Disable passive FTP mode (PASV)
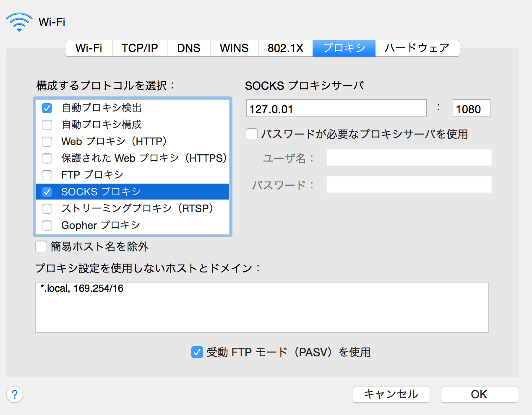 [197, 352]
